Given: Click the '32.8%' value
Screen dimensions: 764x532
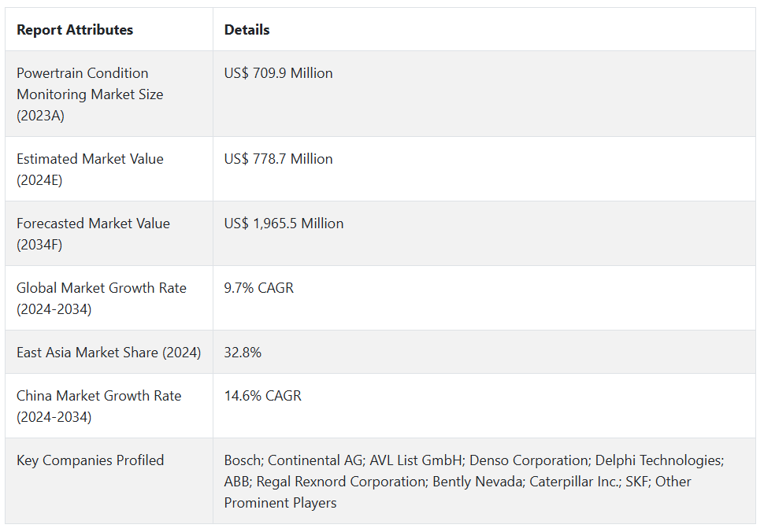Looking at the screenshot, I should coord(243,353).
